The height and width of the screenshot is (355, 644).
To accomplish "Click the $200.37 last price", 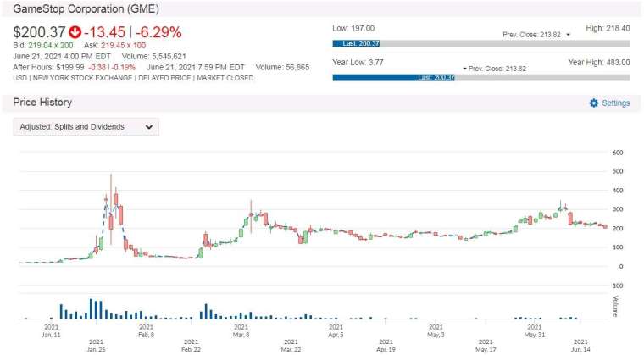I will tap(40, 32).
